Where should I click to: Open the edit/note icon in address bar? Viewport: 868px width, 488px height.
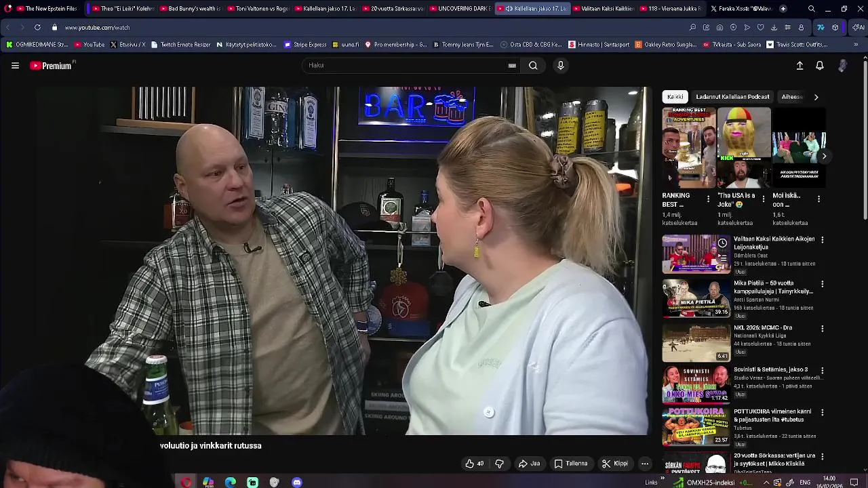tap(706, 28)
